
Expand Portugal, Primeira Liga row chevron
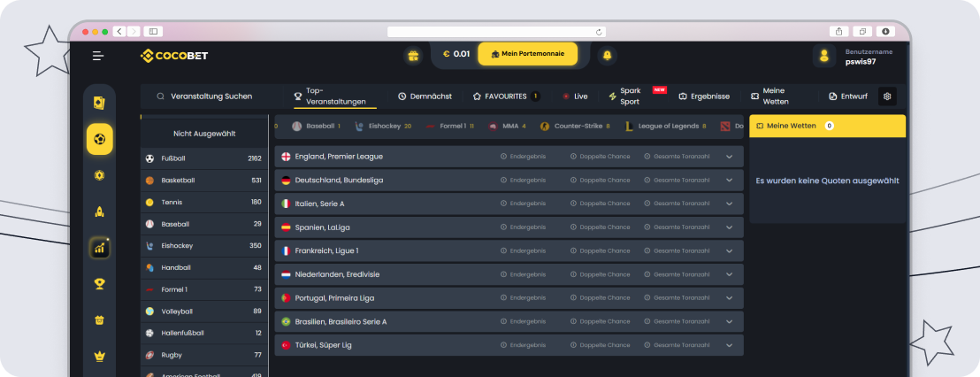coord(729,298)
